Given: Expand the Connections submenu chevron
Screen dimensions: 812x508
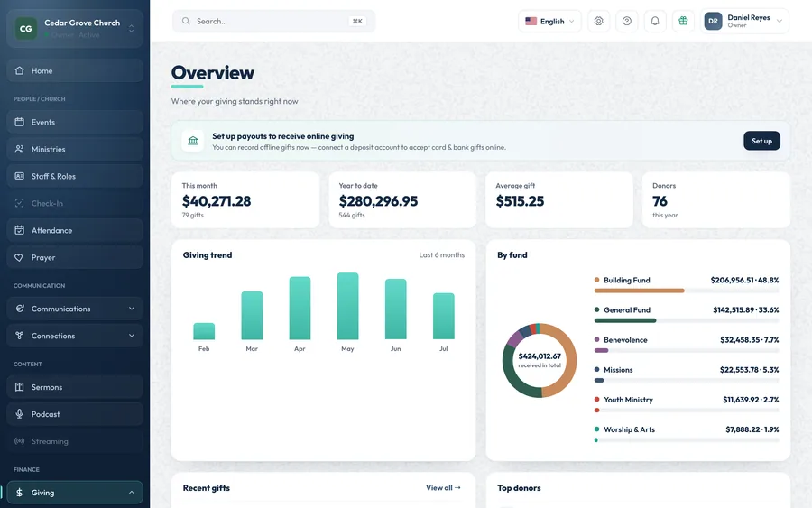Looking at the screenshot, I should tap(132, 336).
